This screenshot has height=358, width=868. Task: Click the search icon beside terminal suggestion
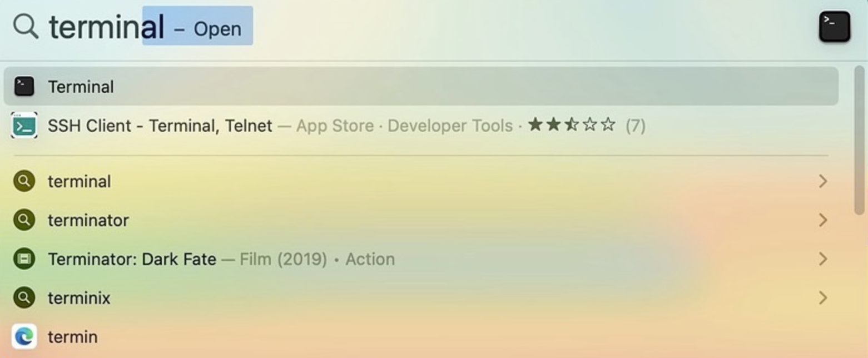pos(24,181)
